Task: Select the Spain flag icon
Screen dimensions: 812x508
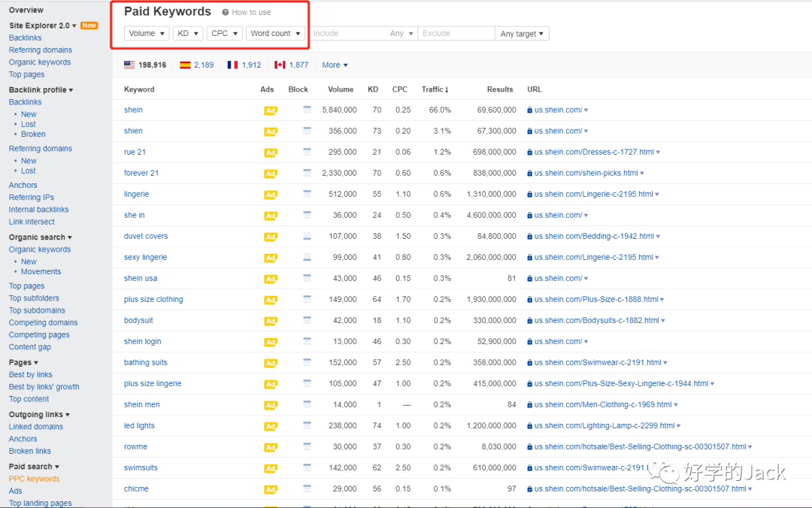Action: [x=185, y=65]
